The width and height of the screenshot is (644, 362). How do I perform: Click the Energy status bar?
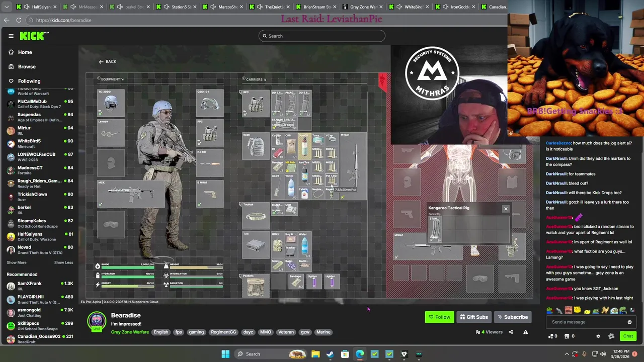click(129, 286)
